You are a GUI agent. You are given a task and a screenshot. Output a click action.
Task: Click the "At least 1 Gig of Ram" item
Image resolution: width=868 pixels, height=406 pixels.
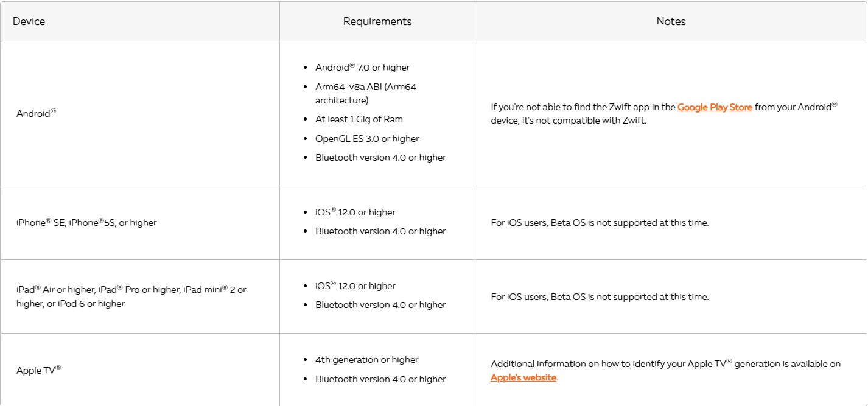359,119
